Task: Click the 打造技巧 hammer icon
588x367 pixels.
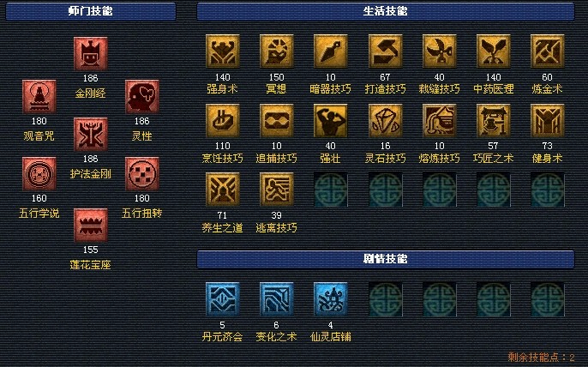Action: tap(385, 51)
